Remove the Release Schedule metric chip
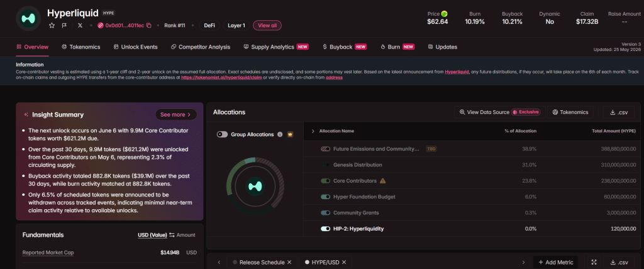The height and width of the screenshot is (269, 644). click(x=289, y=263)
